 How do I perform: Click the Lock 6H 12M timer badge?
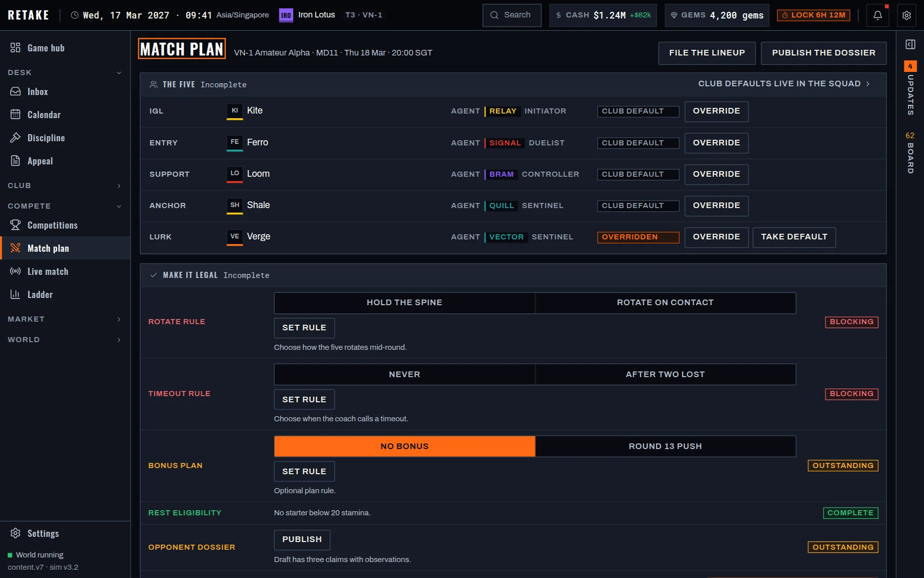tap(814, 15)
